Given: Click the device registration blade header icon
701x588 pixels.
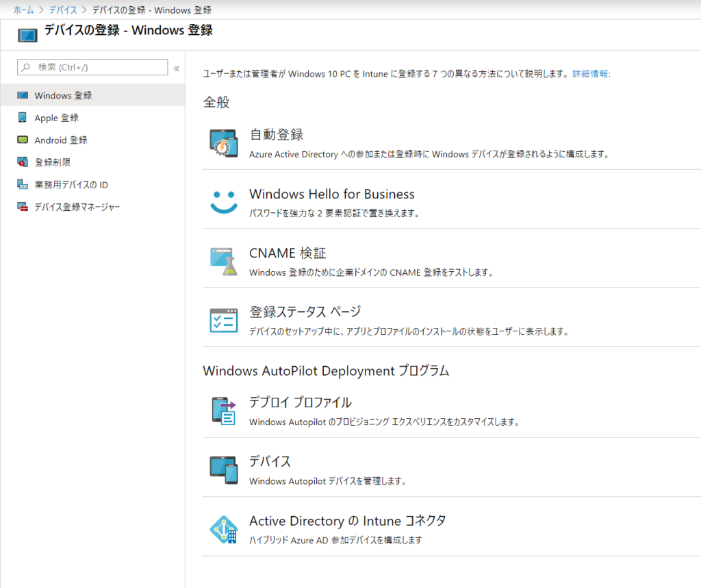Looking at the screenshot, I should tap(27, 35).
